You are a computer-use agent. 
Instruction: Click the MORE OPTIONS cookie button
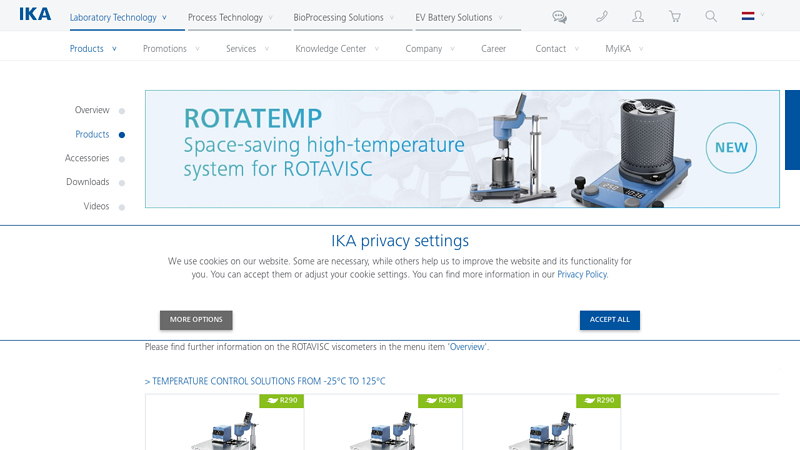(x=196, y=320)
